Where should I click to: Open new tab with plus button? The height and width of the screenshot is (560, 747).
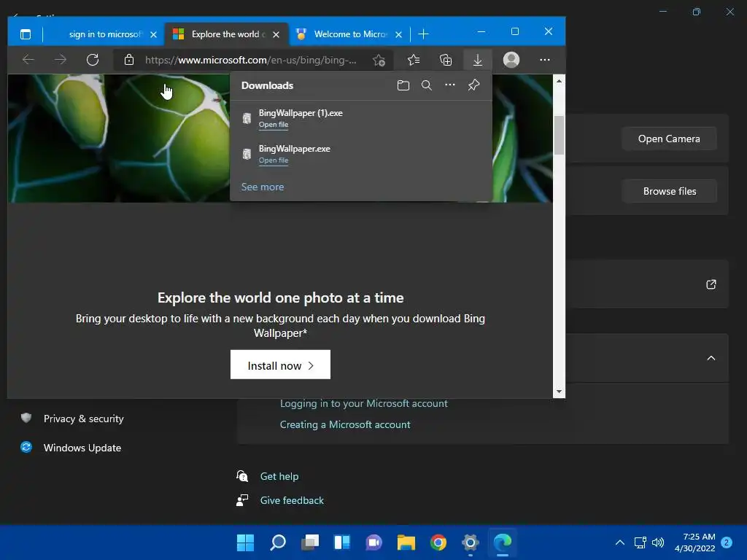[424, 34]
